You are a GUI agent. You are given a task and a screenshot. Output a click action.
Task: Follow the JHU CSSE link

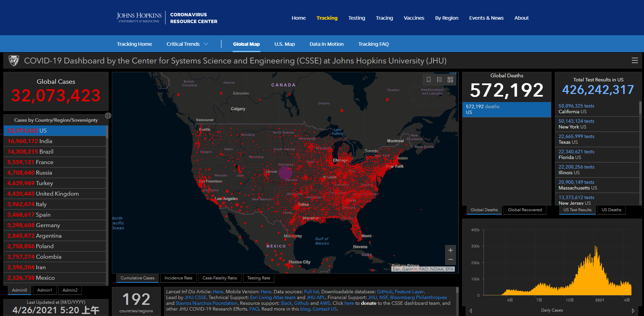(195, 297)
